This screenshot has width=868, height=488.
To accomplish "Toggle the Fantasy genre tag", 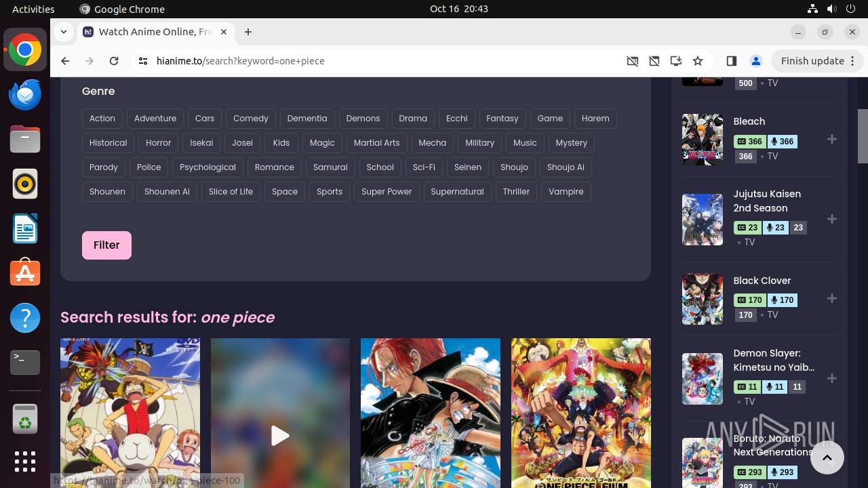I will pyautogui.click(x=502, y=119).
